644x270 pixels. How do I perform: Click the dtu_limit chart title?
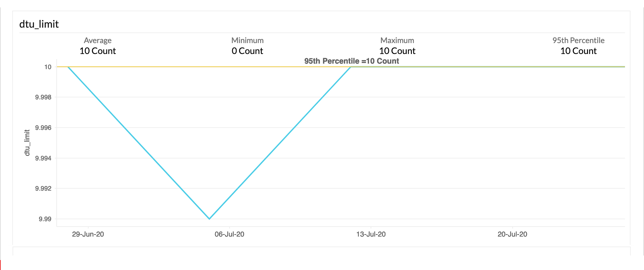[39, 24]
